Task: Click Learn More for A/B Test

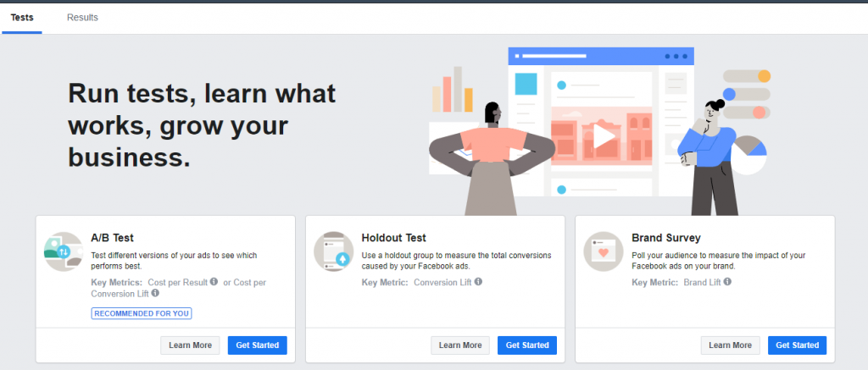Action: click(x=190, y=345)
